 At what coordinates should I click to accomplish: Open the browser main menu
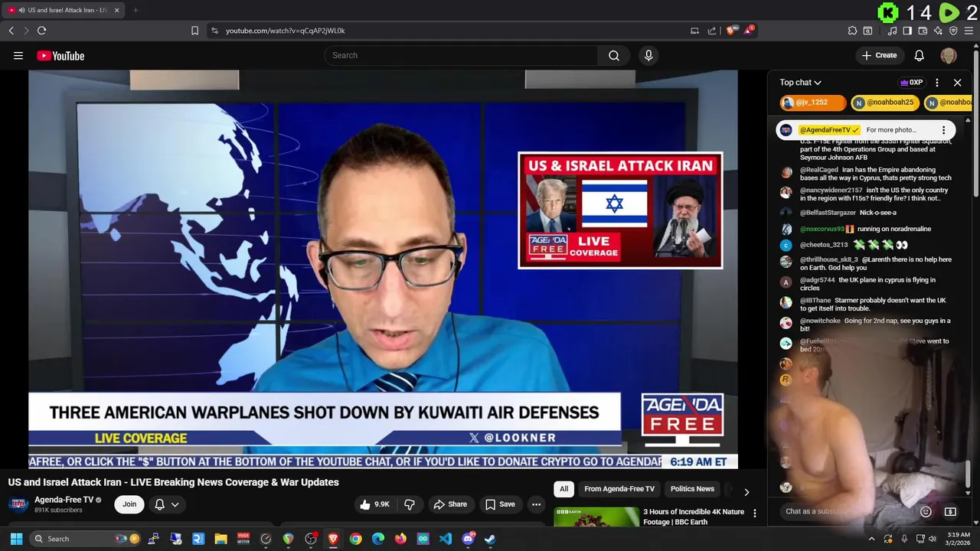coord(969,31)
